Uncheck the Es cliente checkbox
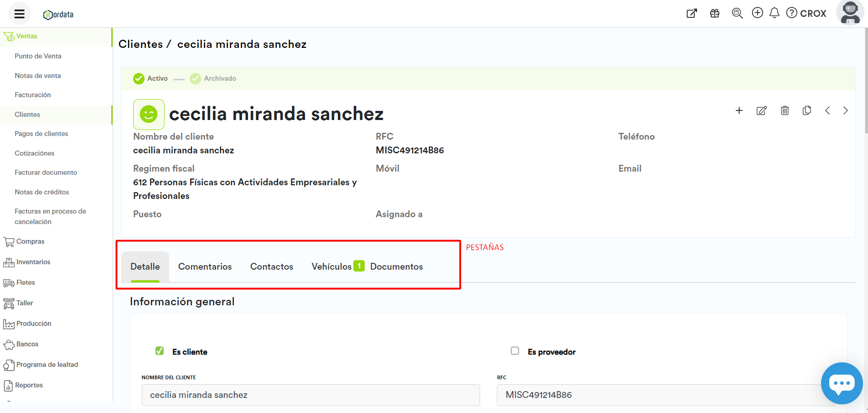This screenshot has height=413, width=868. coord(160,351)
